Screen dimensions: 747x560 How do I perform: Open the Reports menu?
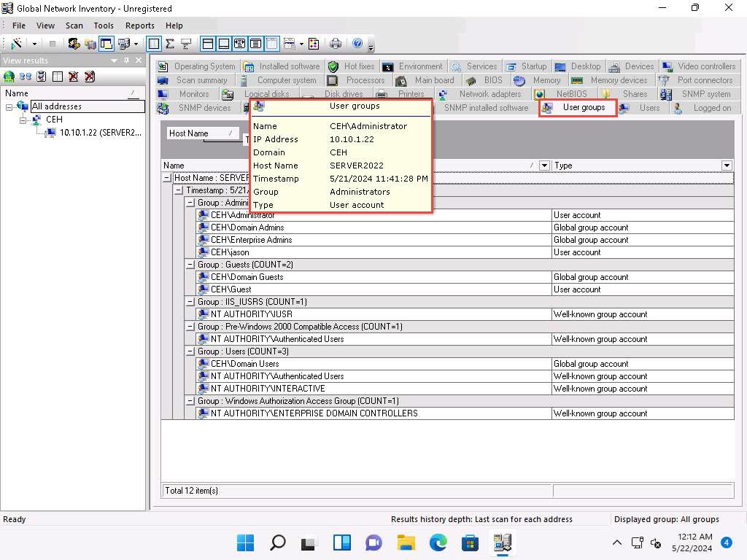click(139, 26)
